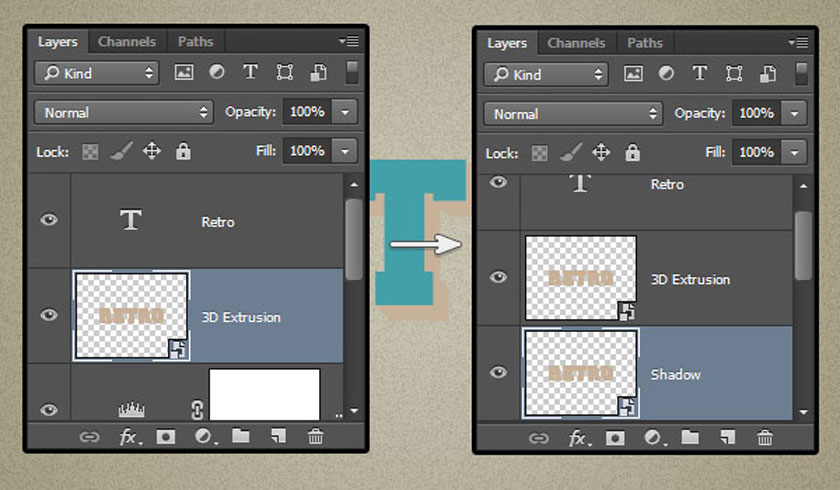Open Fill slider arrow in right panel
The height and width of the screenshot is (490, 840).
[794, 153]
